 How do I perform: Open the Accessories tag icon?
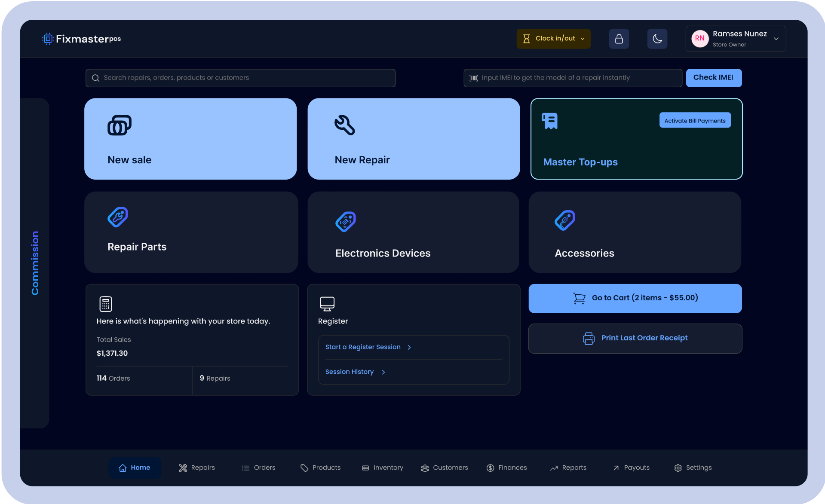(565, 220)
